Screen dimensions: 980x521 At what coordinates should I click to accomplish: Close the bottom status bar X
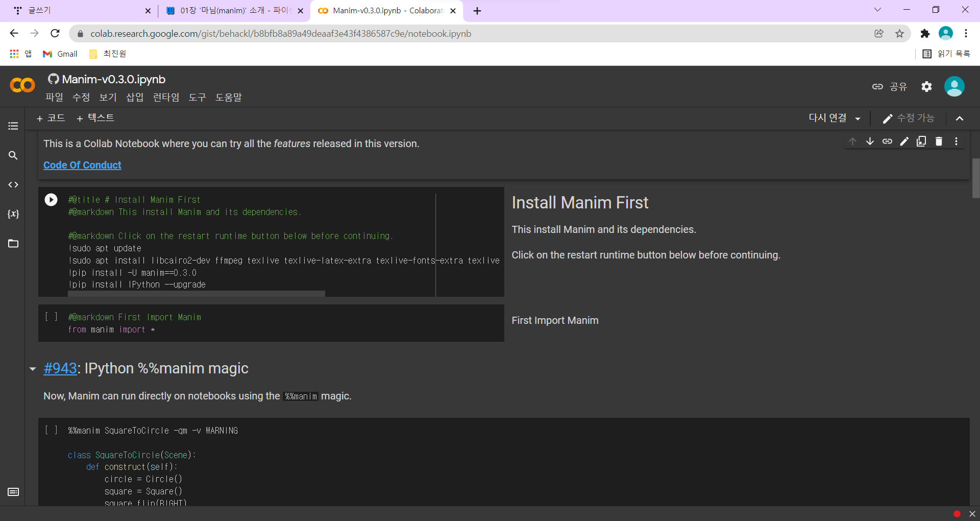point(972,514)
